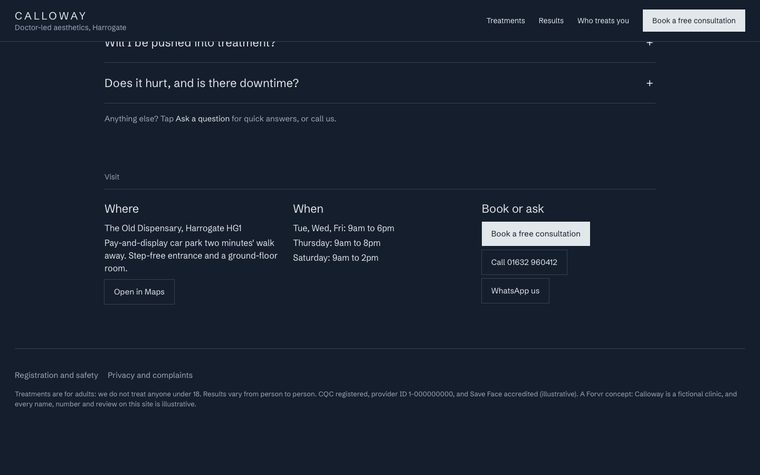Click Book a free consultation under Book or ask
Viewport: 760px width, 475px height.
tap(536, 234)
